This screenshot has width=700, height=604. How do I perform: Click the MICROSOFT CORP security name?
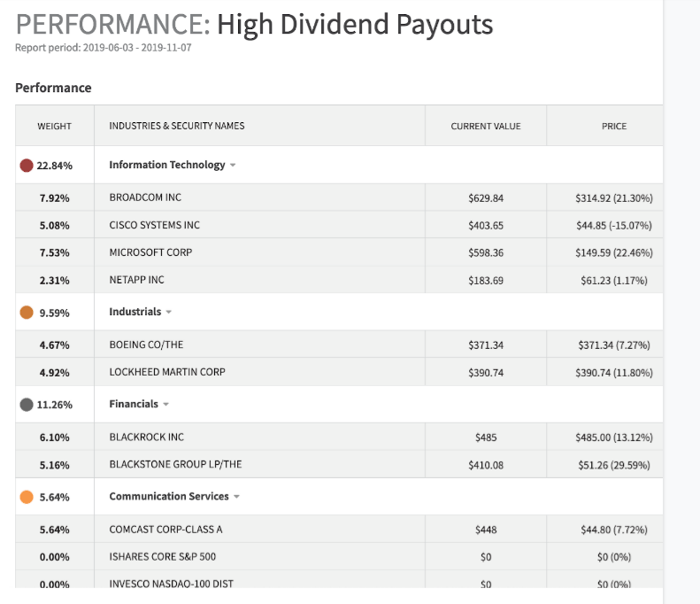pyautogui.click(x=150, y=252)
